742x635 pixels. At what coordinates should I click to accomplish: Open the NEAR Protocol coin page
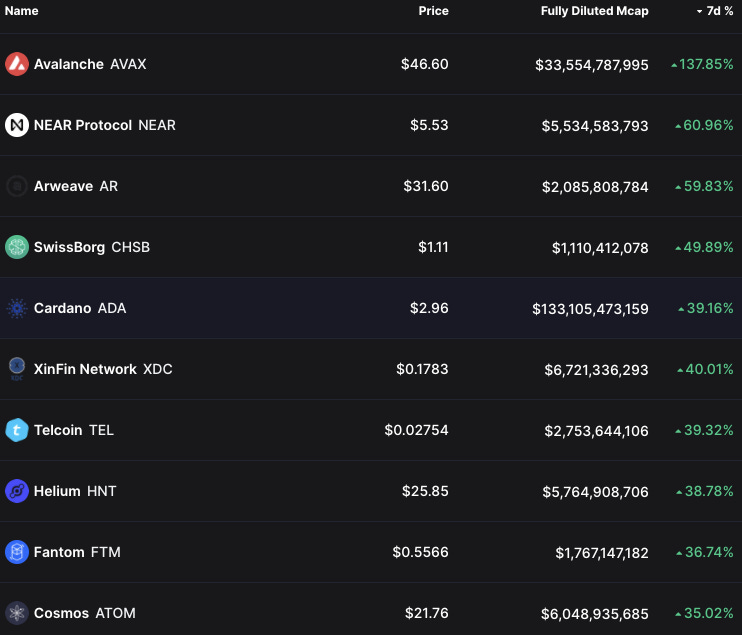coord(105,125)
